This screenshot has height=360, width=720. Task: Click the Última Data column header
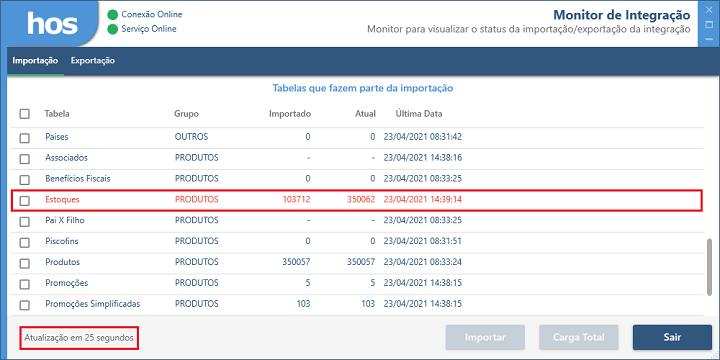tap(419, 114)
